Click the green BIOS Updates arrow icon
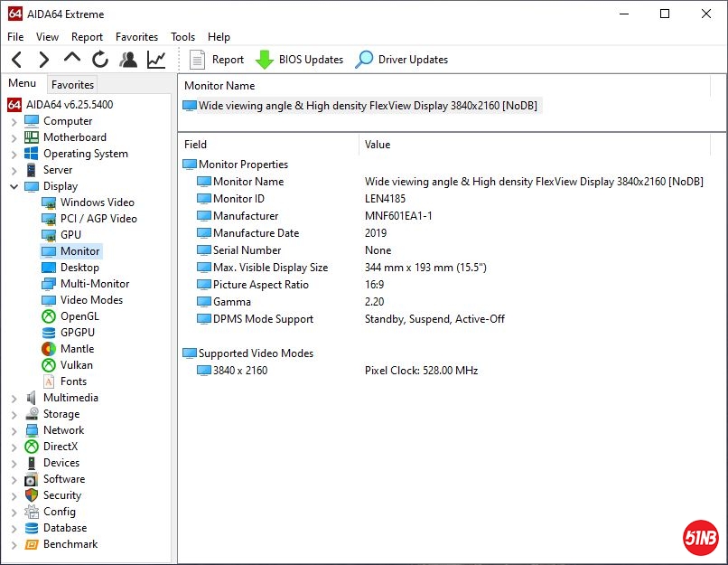Screen dimensions: 728x565 click(265, 60)
